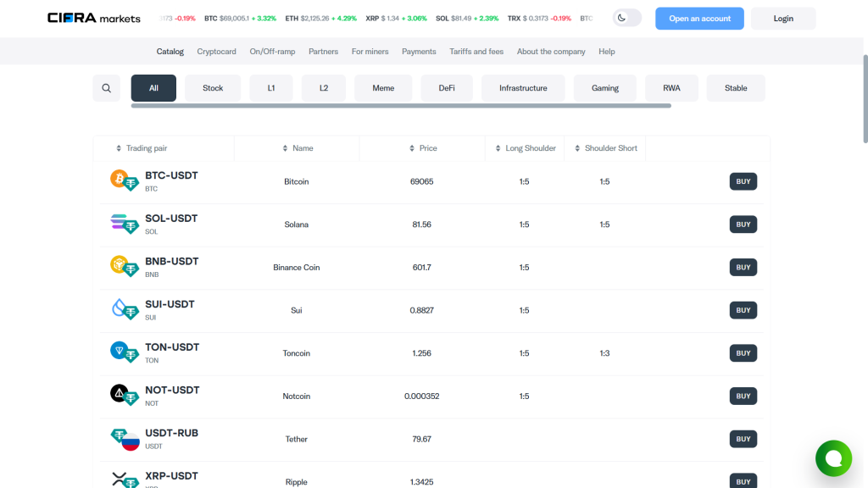The image size is (868, 488).
Task: Switch to the DeFi category tab
Action: tap(447, 87)
